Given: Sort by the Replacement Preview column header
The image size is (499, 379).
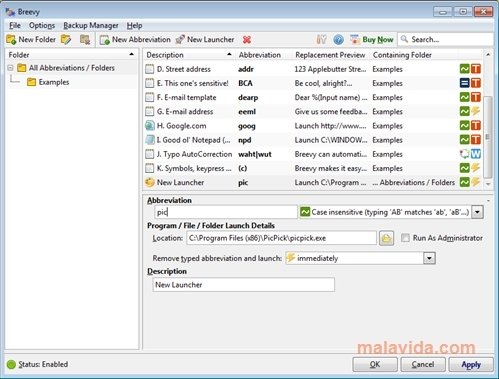Looking at the screenshot, I should point(330,55).
